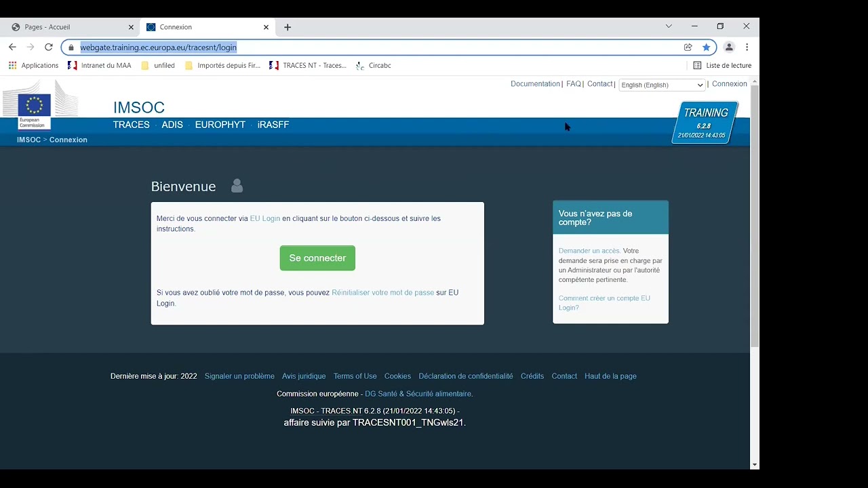Open a new tab with the plus button
Screen dimensions: 868x488
coord(288,27)
